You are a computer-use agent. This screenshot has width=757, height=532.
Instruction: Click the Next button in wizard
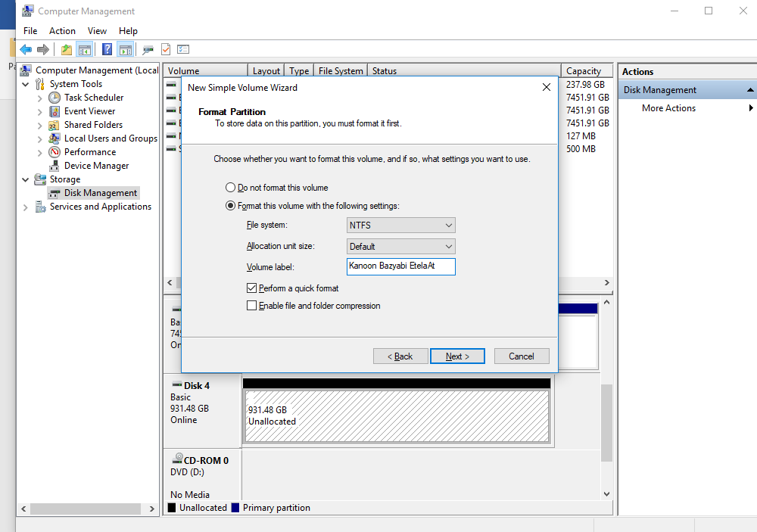pyautogui.click(x=457, y=356)
